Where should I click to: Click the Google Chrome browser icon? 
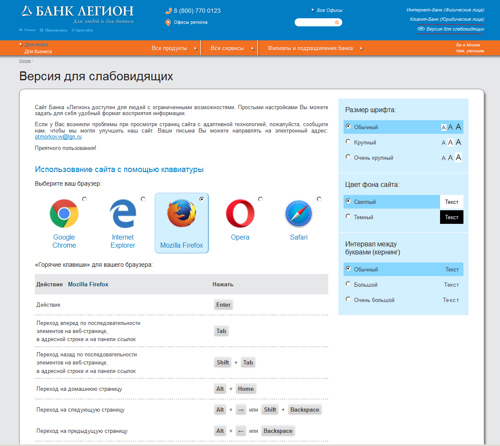(64, 213)
